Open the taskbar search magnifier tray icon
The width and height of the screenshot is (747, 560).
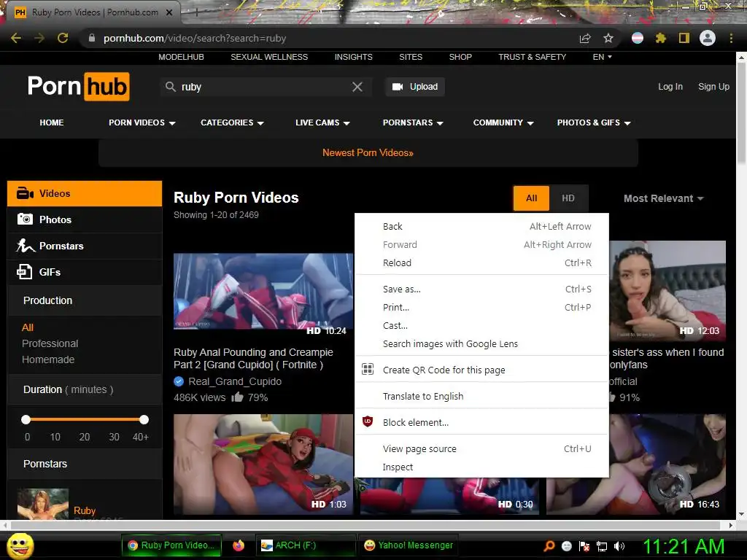549,546
